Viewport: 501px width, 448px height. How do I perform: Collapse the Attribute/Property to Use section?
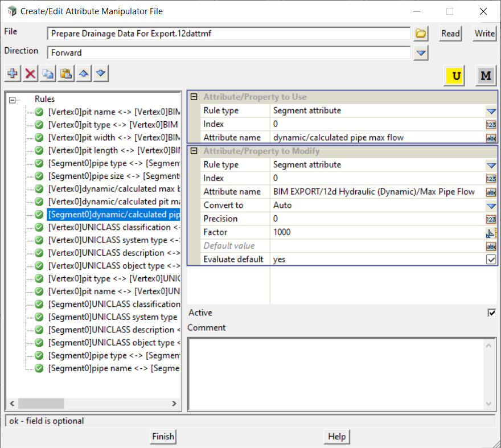coord(194,97)
